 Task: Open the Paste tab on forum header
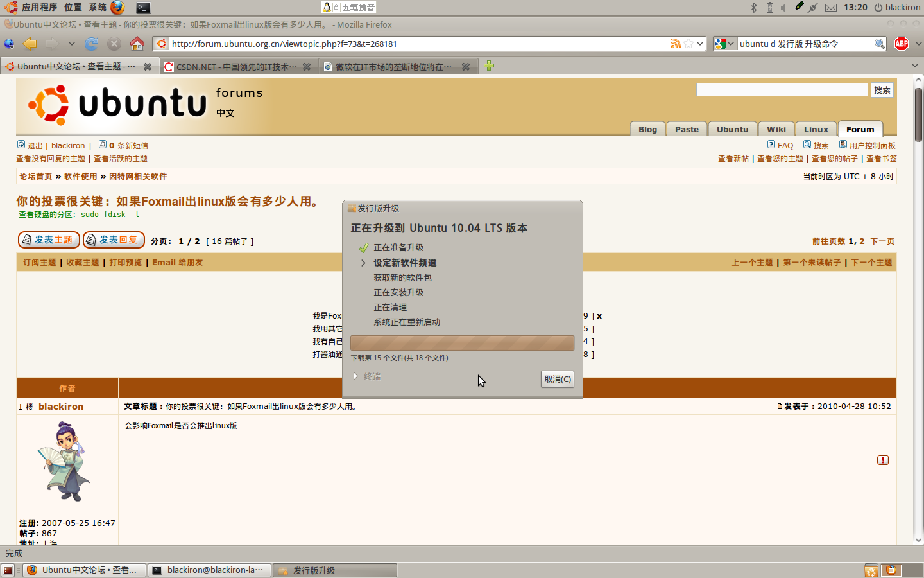(x=687, y=129)
